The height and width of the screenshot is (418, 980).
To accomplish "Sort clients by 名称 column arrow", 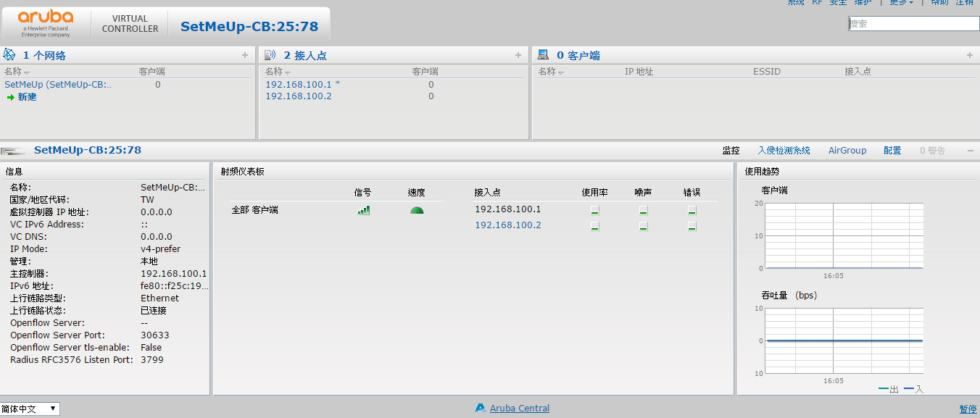I will 561,72.
